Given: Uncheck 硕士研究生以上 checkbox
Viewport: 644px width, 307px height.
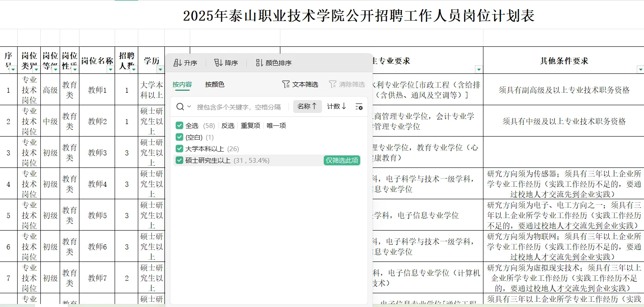Looking at the screenshot, I should [x=179, y=160].
